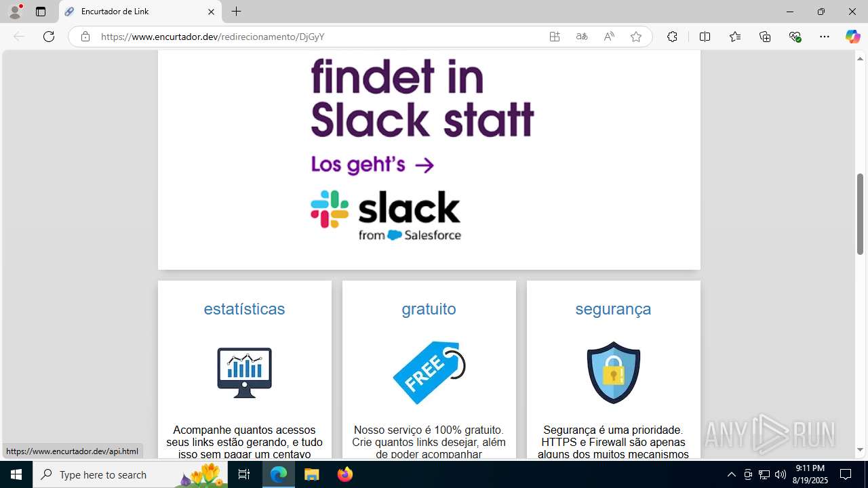The height and width of the screenshot is (488, 868).
Task: Click the segurança heading
Action: click(613, 308)
